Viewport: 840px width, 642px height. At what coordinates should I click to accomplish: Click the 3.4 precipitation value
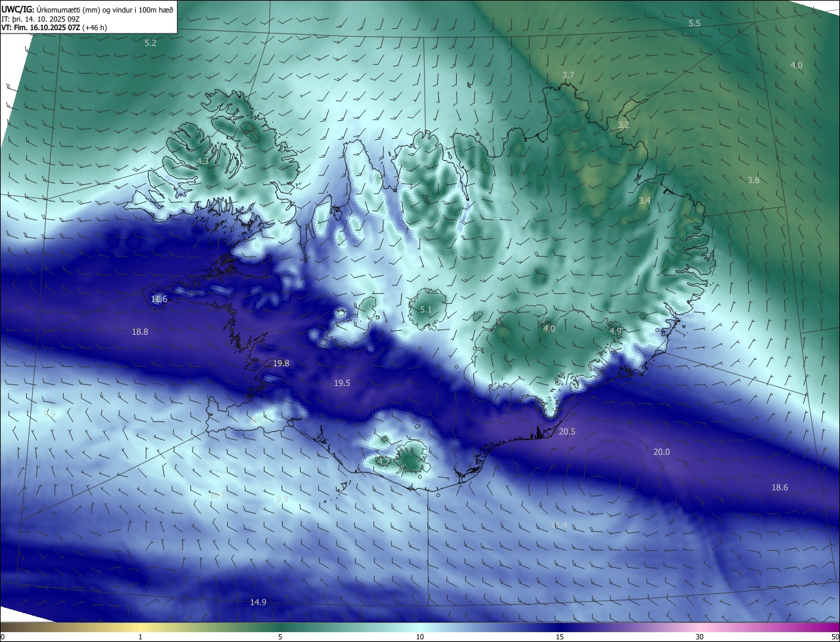pos(644,200)
